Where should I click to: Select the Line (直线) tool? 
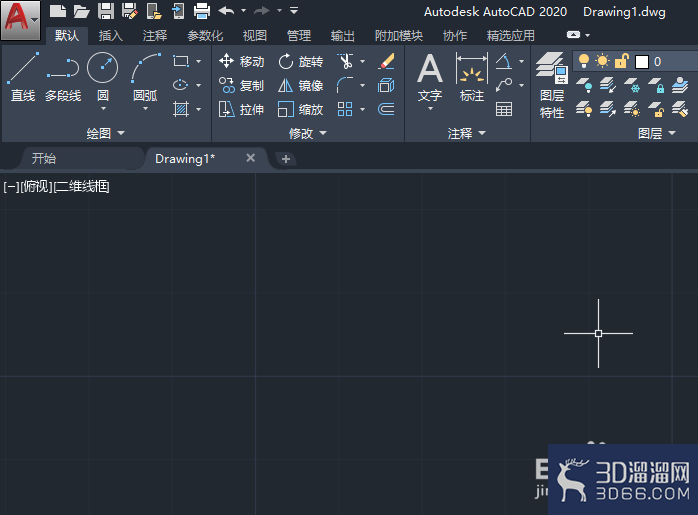pyautogui.click(x=23, y=77)
